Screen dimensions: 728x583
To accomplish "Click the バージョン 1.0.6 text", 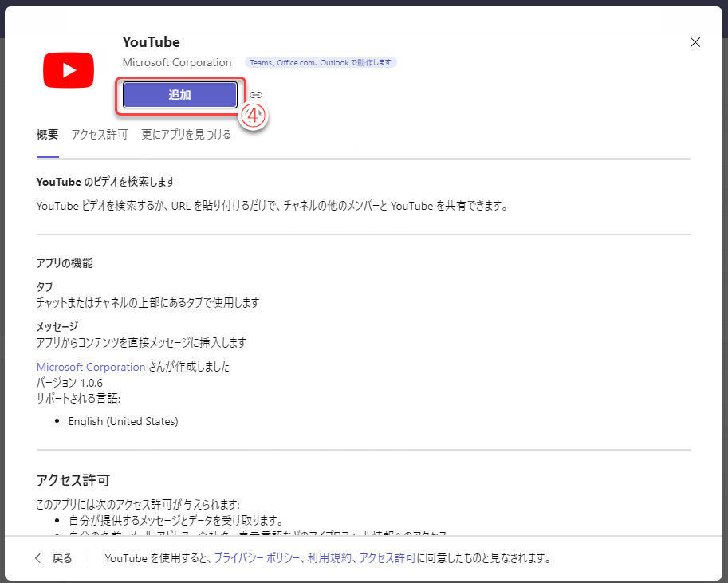I will pyautogui.click(x=69, y=383).
